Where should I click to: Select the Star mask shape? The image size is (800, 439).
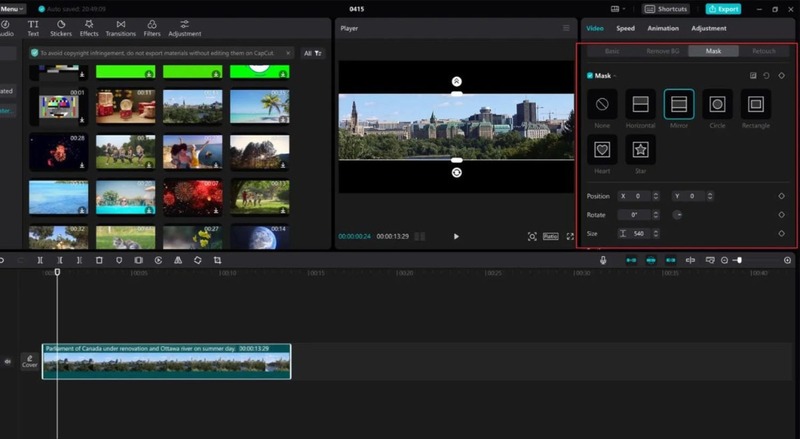pyautogui.click(x=640, y=150)
